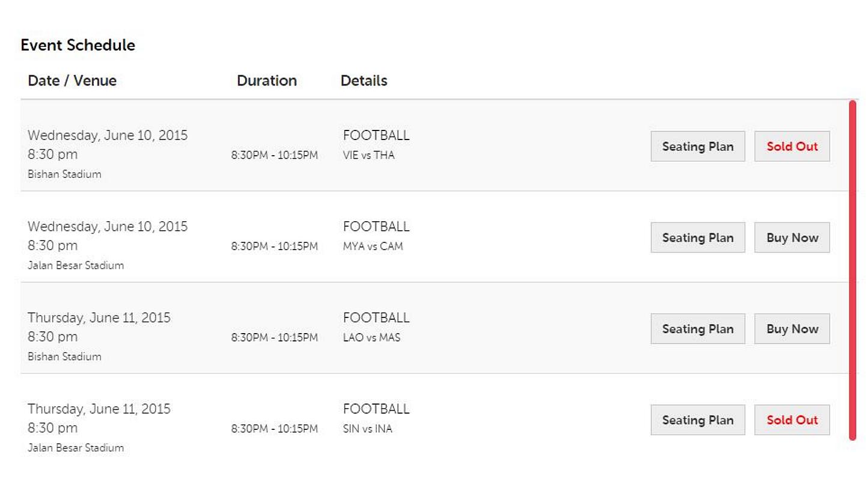Click the red scrollbar on the right edge
The height and width of the screenshot is (493, 868).
[854, 271]
